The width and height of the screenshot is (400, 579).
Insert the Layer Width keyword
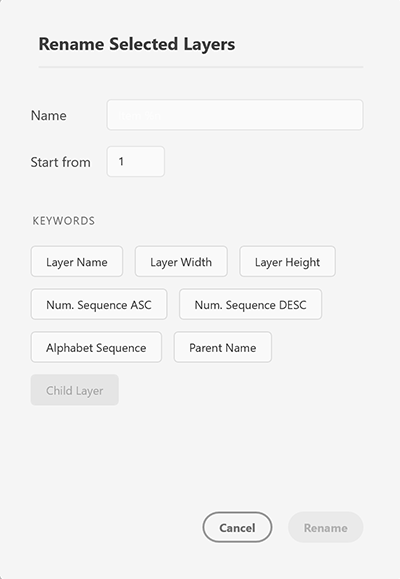click(x=181, y=262)
